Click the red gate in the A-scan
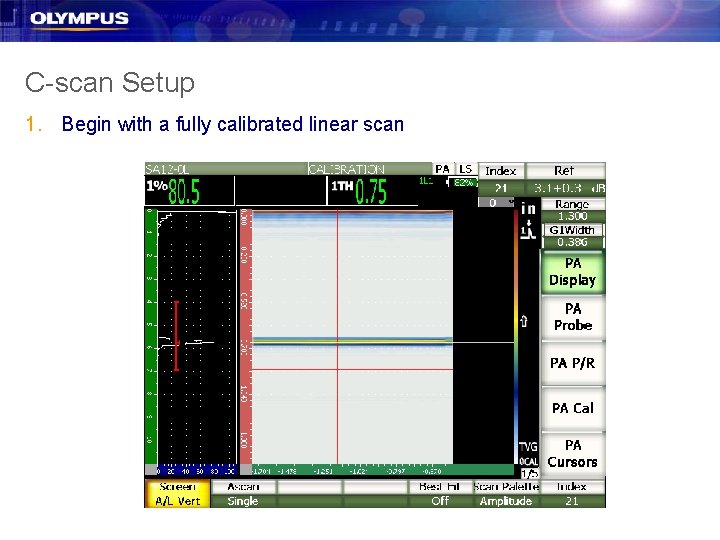720x540 pixels. pyautogui.click(x=176, y=336)
